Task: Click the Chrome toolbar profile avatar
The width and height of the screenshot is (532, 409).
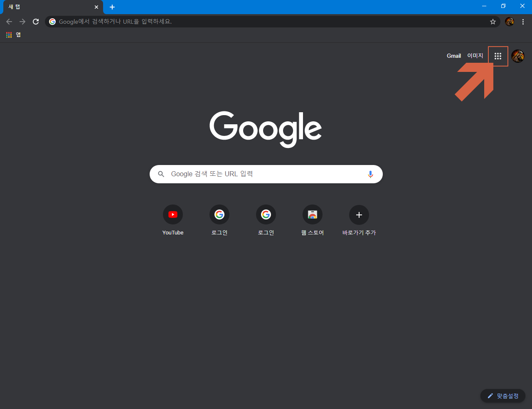Action: pyautogui.click(x=510, y=22)
